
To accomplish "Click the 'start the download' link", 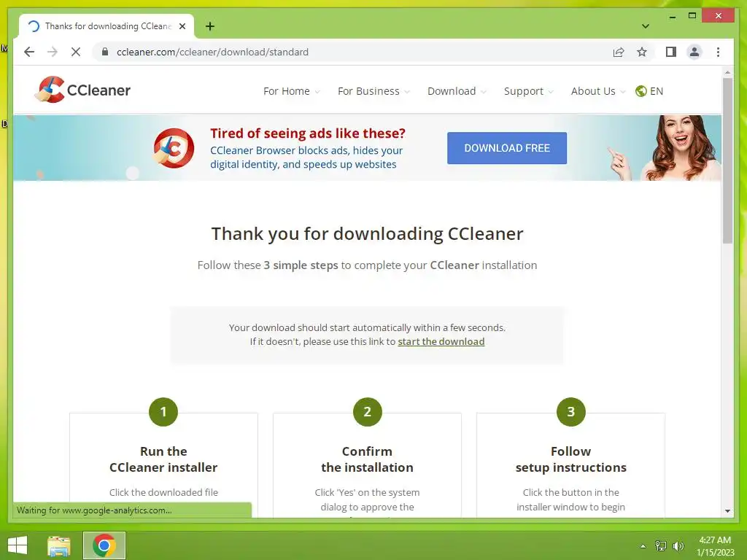I will pos(441,341).
